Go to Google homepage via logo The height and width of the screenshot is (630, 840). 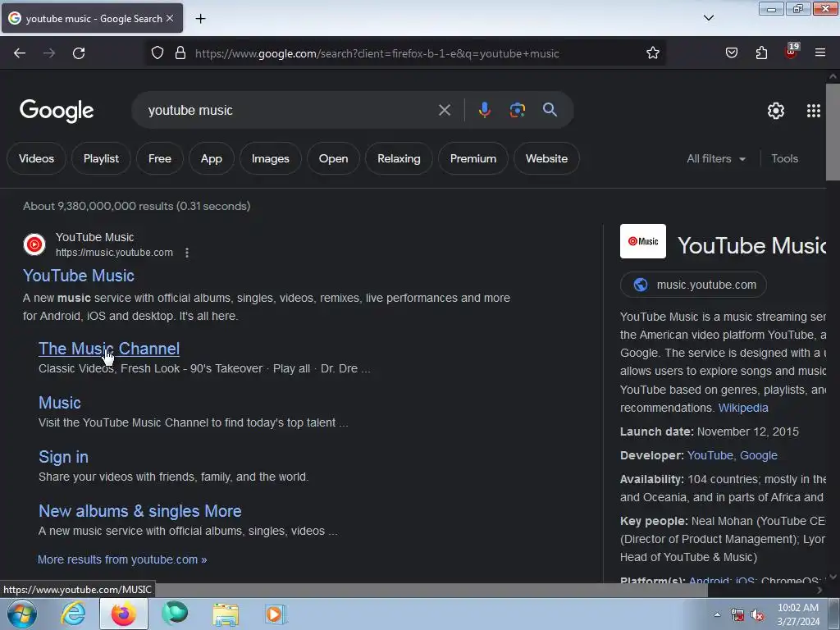point(57,111)
